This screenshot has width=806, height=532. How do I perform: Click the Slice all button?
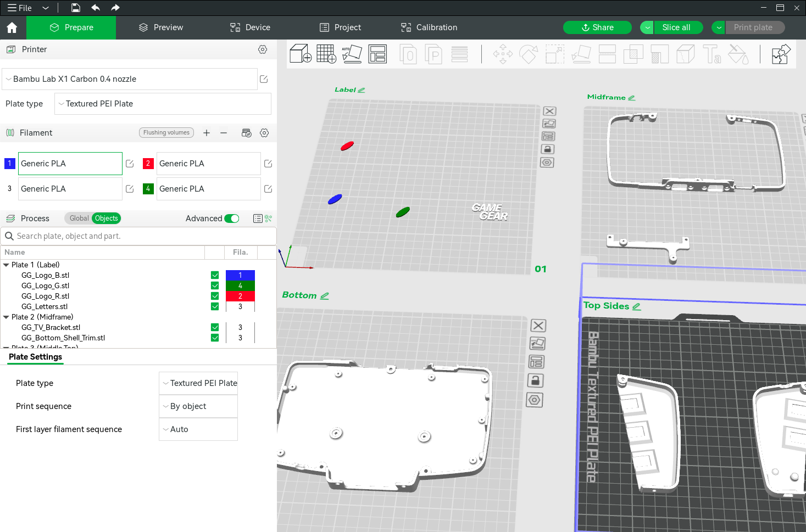(676, 27)
